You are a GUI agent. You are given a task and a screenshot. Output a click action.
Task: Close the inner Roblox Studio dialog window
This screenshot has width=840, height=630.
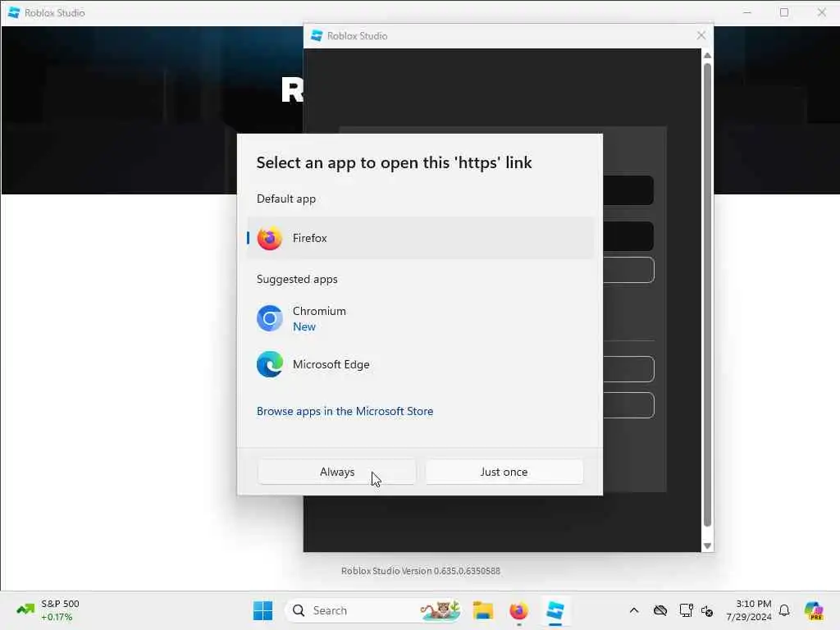[x=701, y=35]
